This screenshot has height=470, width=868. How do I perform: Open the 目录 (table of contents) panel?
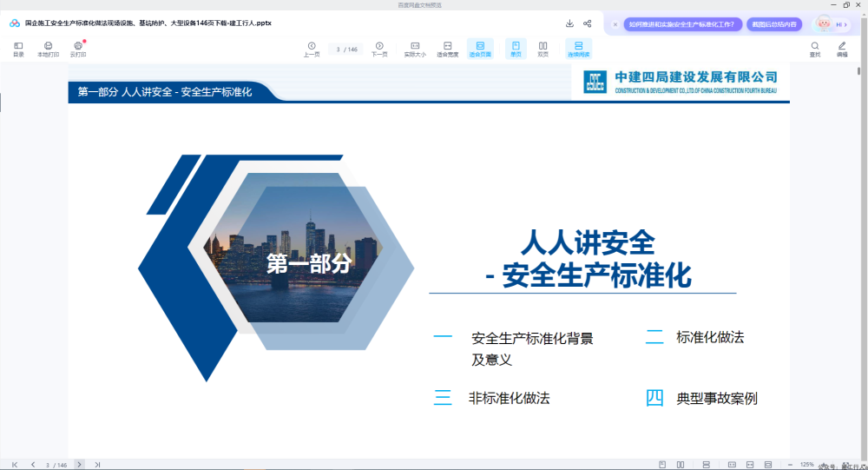(x=18, y=49)
